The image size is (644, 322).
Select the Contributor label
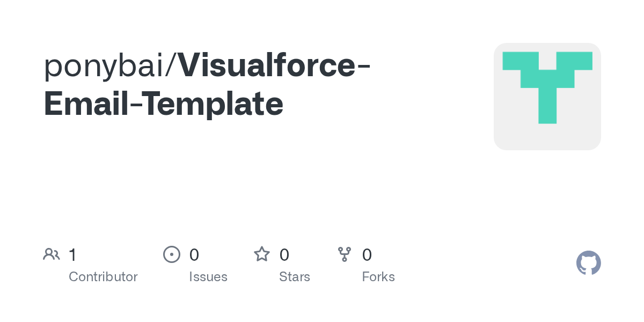[103, 277]
